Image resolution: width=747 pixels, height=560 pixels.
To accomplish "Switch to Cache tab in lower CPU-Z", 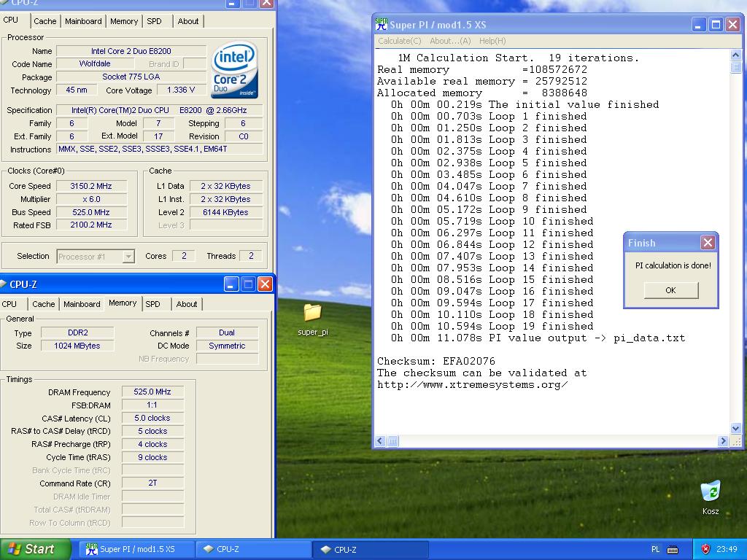I will click(x=43, y=304).
